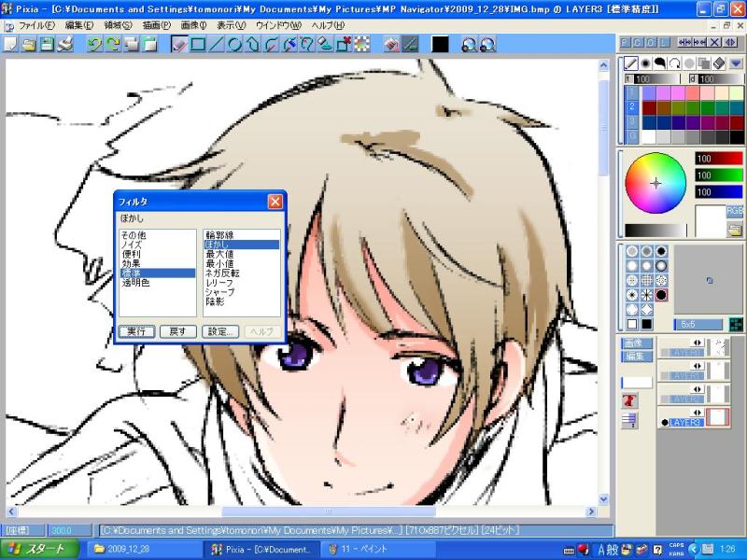Image resolution: width=747 pixels, height=560 pixels.
Task: Select the circle shape tool
Action: click(x=234, y=45)
